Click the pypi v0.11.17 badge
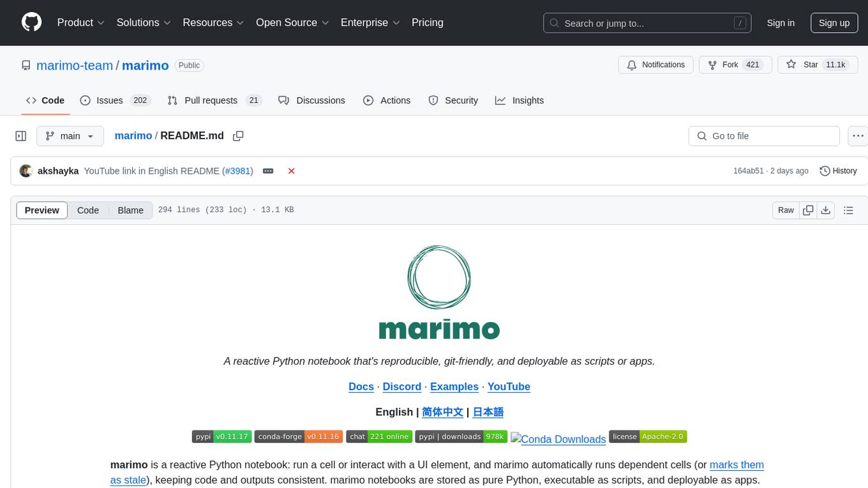The height and width of the screenshot is (488, 868). click(x=221, y=437)
